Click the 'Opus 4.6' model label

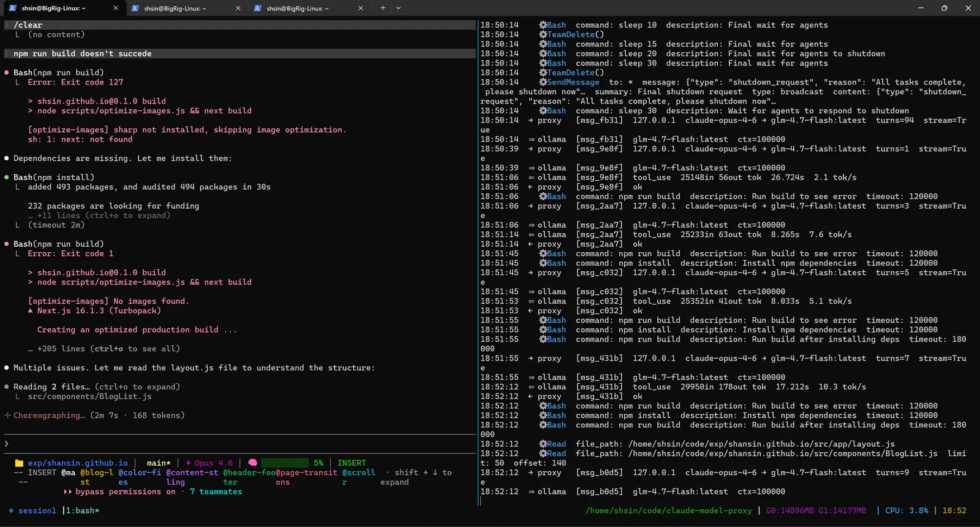pos(214,463)
